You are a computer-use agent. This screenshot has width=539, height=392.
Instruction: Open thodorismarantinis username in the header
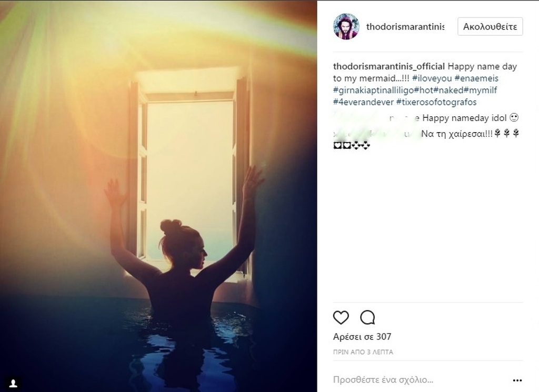pyautogui.click(x=405, y=27)
